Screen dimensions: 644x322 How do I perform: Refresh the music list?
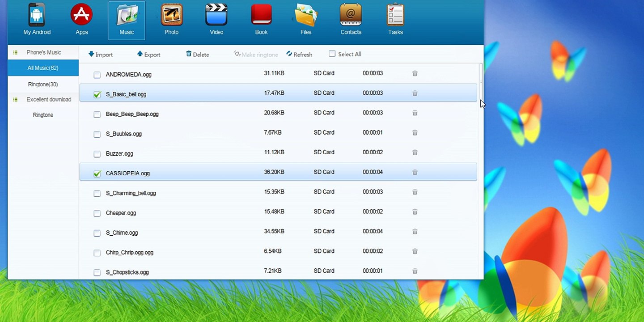pyautogui.click(x=299, y=54)
